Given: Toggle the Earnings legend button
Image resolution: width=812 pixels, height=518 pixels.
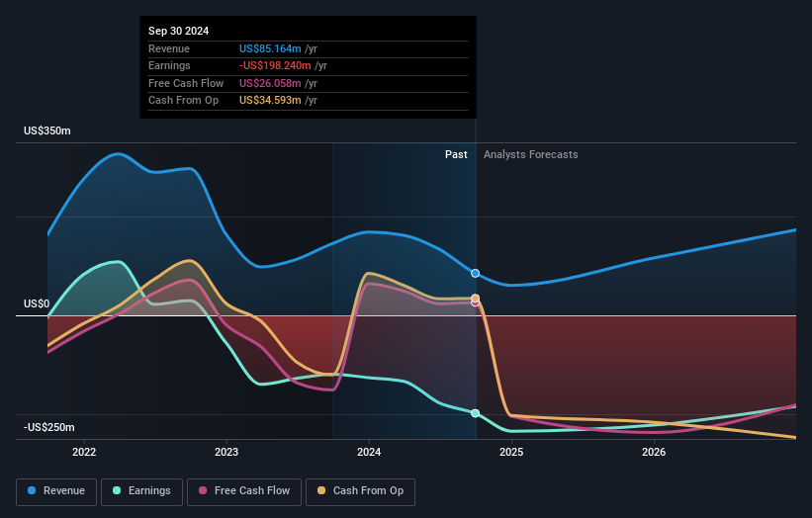Looking at the screenshot, I should point(141,491).
